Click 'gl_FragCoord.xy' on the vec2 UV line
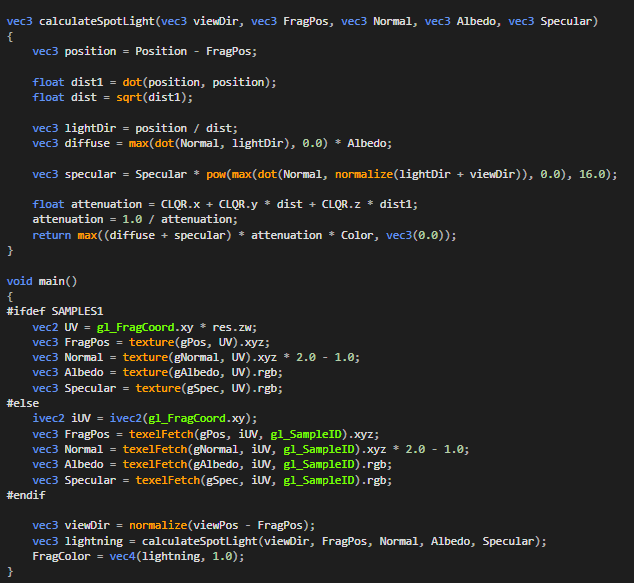Screen dimensions: 634x583 point(145,327)
